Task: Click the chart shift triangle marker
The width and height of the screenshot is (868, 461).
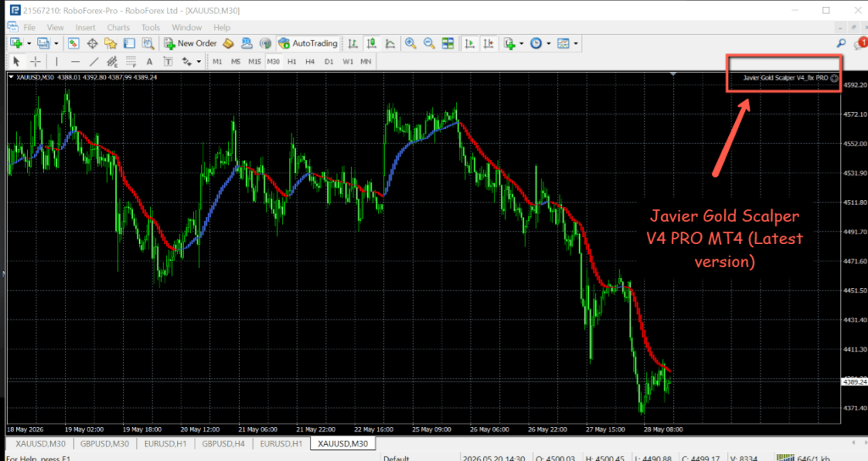Action: (x=673, y=74)
